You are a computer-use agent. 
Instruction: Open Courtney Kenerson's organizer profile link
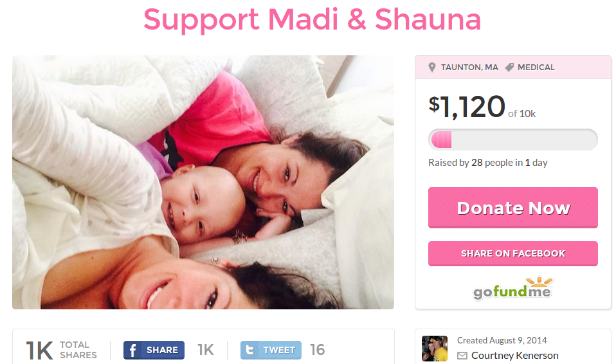click(x=514, y=356)
